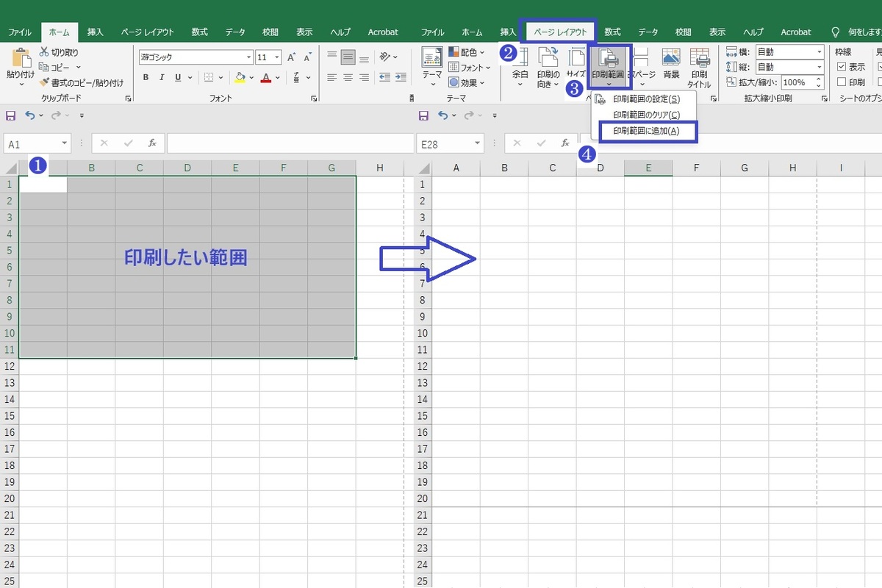The image size is (882, 588).
Task: Open the font name dropdown 游ゴシック
Action: [195, 57]
